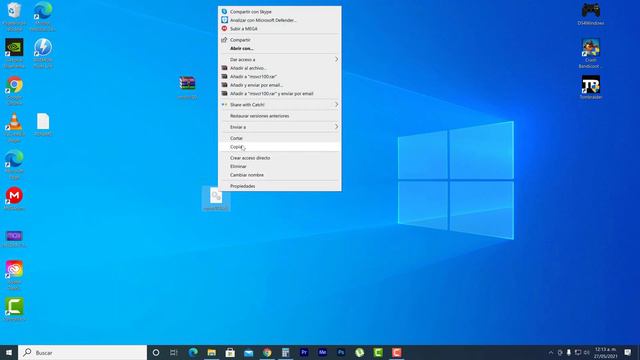The image size is (640, 360).
Task: Open Propiedades from the context menu
Action: coord(280,186)
